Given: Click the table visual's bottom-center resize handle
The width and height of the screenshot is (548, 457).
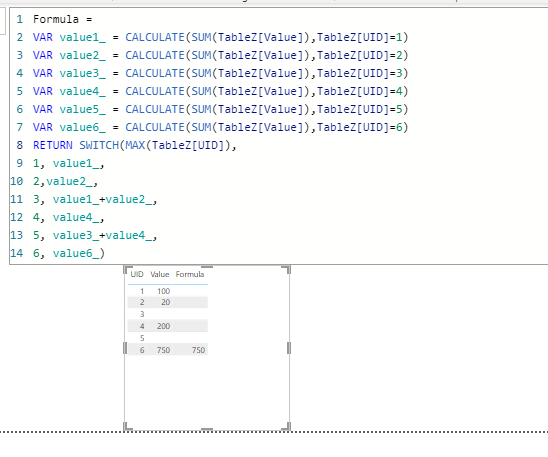Looking at the screenshot, I should pyautogui.click(x=207, y=429).
